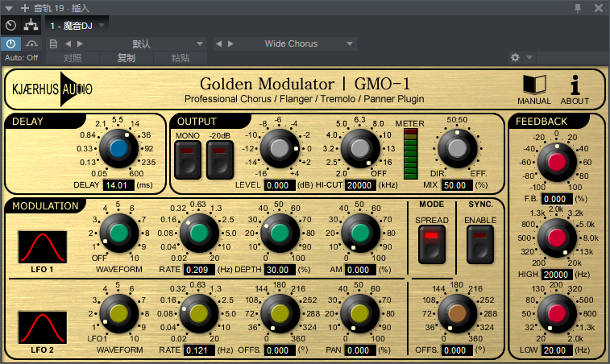Click the 复制 copy button
This screenshot has width=610, height=364.
(x=127, y=58)
